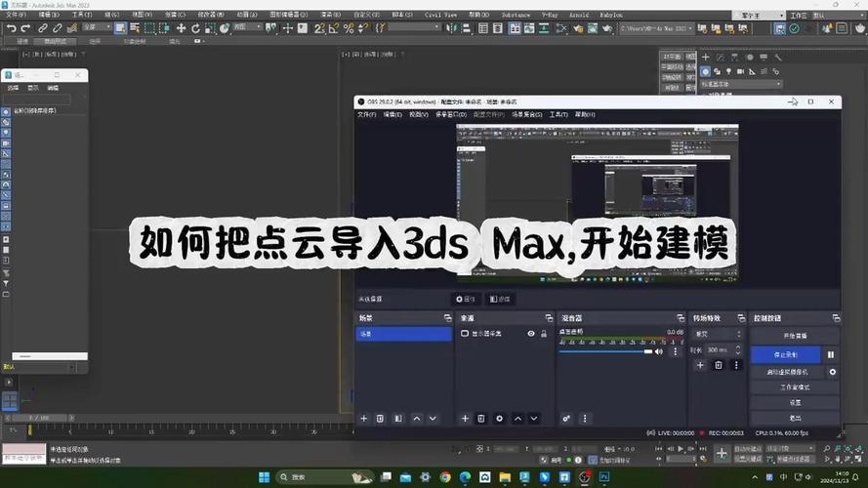
Task: Add a new source with plus icon
Action: point(465,419)
